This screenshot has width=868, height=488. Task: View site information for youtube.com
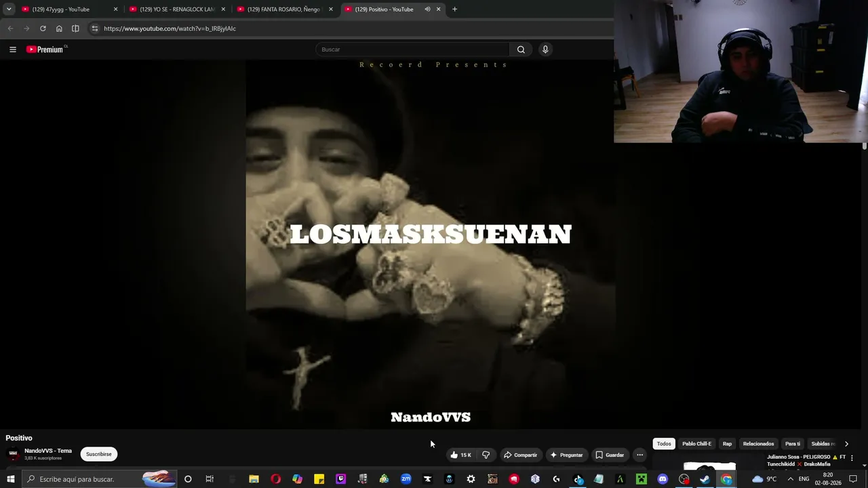click(95, 28)
